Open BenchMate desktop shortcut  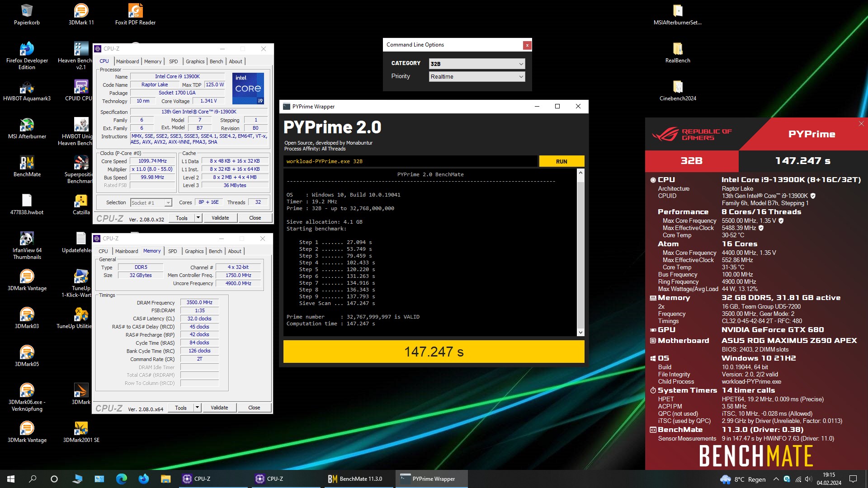point(27,166)
